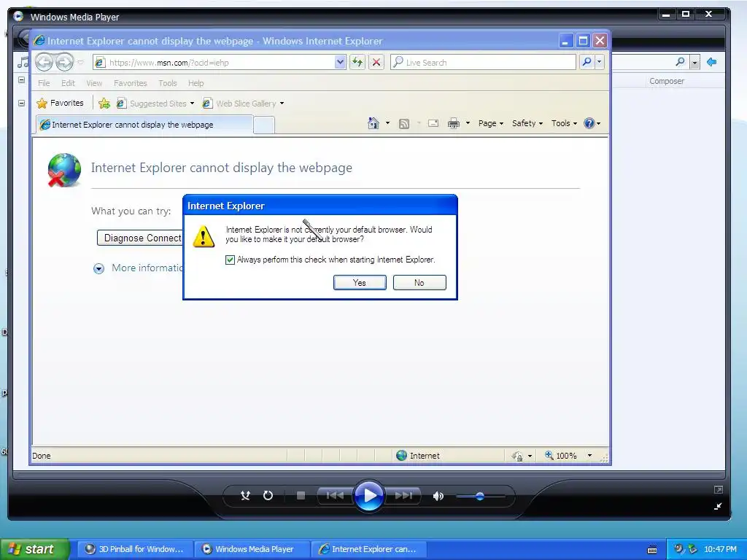Switch to Internet Explorer taskbar button
The image size is (747, 560).
(x=368, y=549)
